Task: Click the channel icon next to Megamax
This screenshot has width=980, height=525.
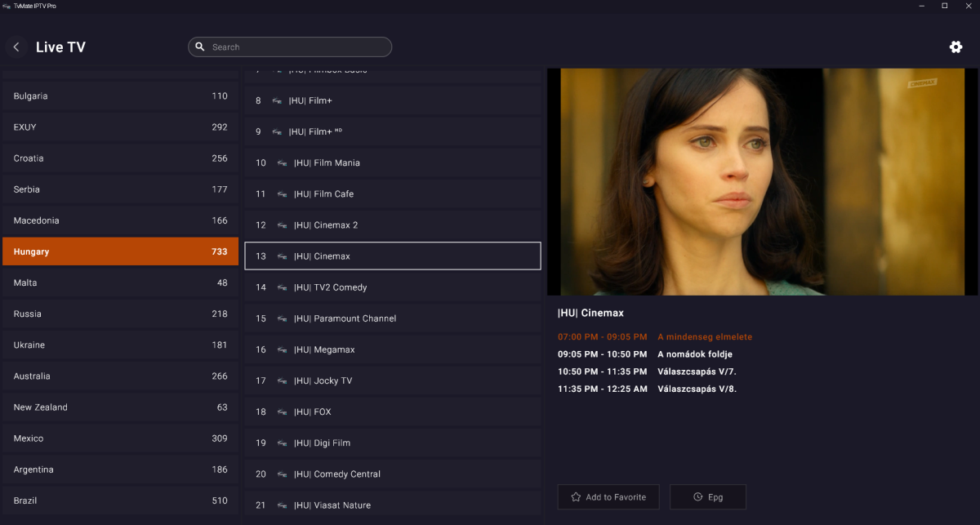Action: coord(282,350)
